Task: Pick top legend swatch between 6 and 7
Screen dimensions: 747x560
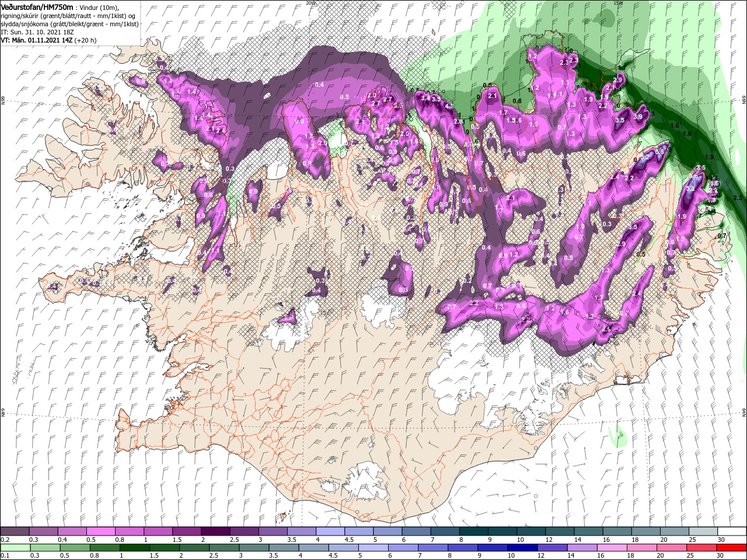Action: [x=416, y=531]
